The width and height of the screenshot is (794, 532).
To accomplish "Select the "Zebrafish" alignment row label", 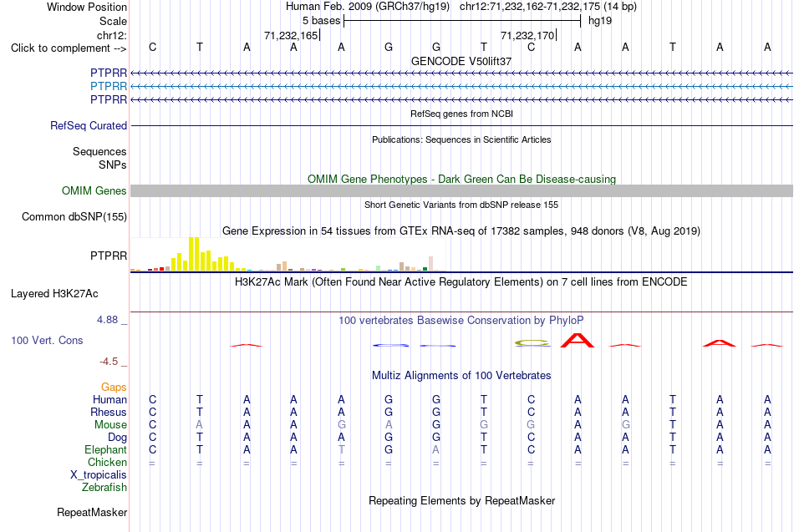I will click(104, 487).
